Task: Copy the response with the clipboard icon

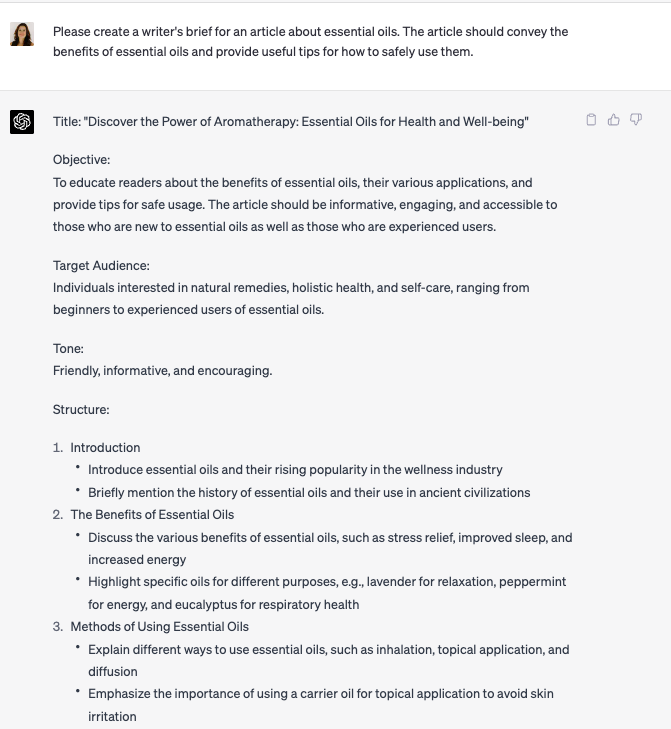Action: [591, 120]
